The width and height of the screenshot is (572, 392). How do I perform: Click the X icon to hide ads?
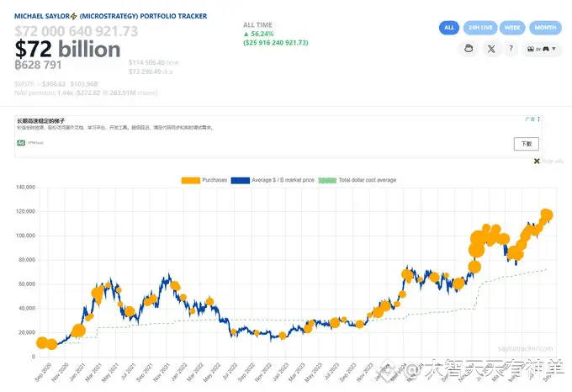point(537,162)
